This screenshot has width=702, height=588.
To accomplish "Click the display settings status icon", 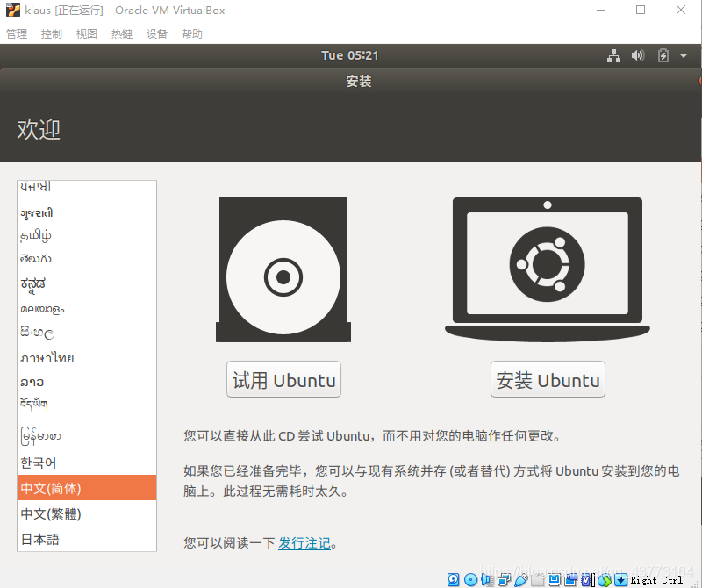I will (x=555, y=579).
